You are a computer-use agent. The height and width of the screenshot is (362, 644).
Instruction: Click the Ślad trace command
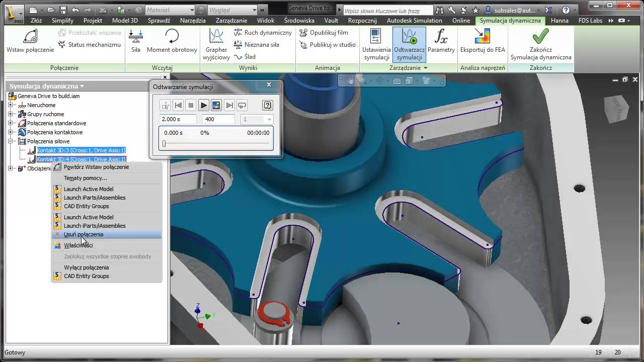pos(245,56)
